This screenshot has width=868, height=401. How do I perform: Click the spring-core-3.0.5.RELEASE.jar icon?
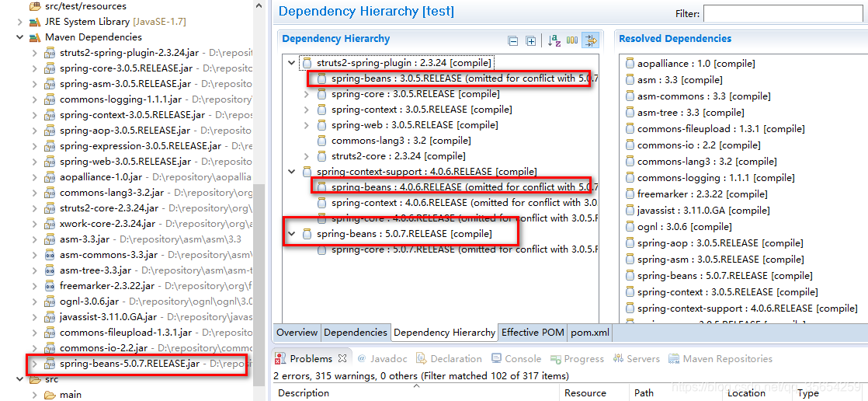(50, 68)
